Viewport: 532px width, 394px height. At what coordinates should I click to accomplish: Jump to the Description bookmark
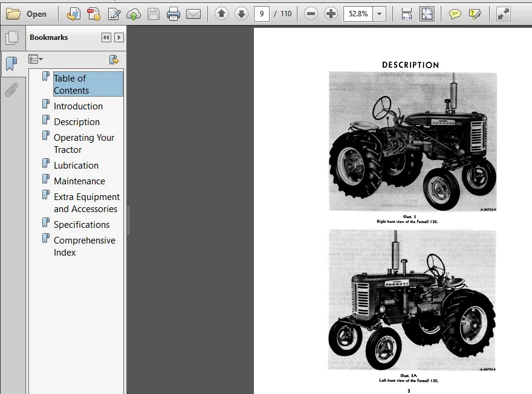[x=77, y=121]
